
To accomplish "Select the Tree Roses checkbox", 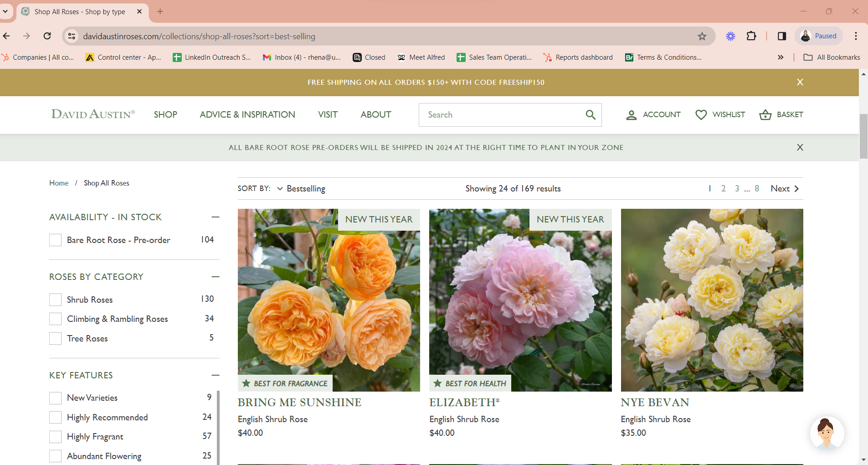I will (x=55, y=339).
